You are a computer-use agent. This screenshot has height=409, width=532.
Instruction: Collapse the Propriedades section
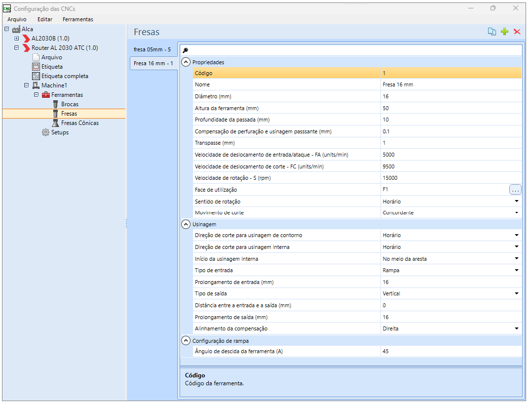click(x=186, y=62)
